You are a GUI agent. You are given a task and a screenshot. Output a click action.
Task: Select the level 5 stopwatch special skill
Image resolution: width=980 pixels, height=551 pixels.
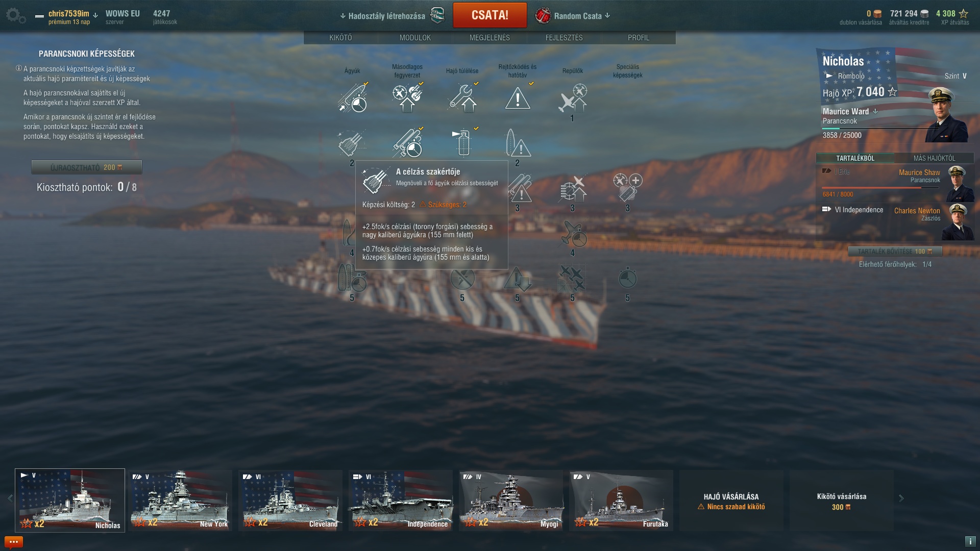point(627,279)
